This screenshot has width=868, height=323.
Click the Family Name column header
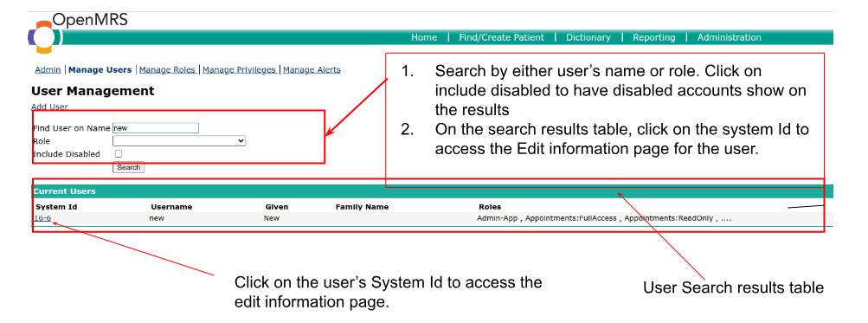pyautogui.click(x=362, y=207)
